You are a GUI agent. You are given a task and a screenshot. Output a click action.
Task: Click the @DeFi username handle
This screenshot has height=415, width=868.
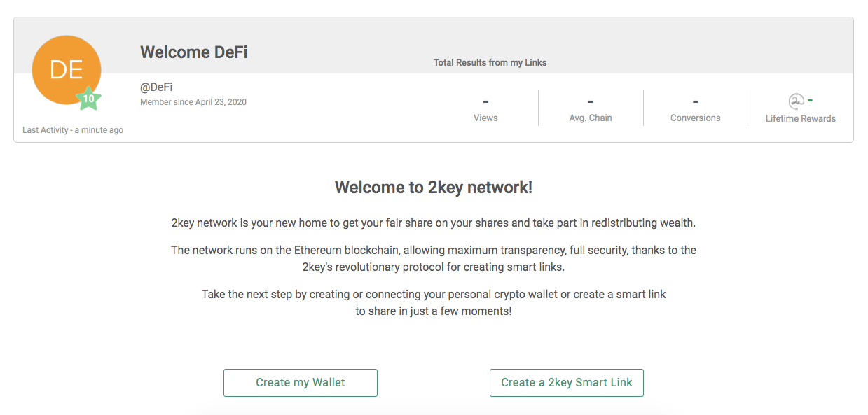pos(156,87)
